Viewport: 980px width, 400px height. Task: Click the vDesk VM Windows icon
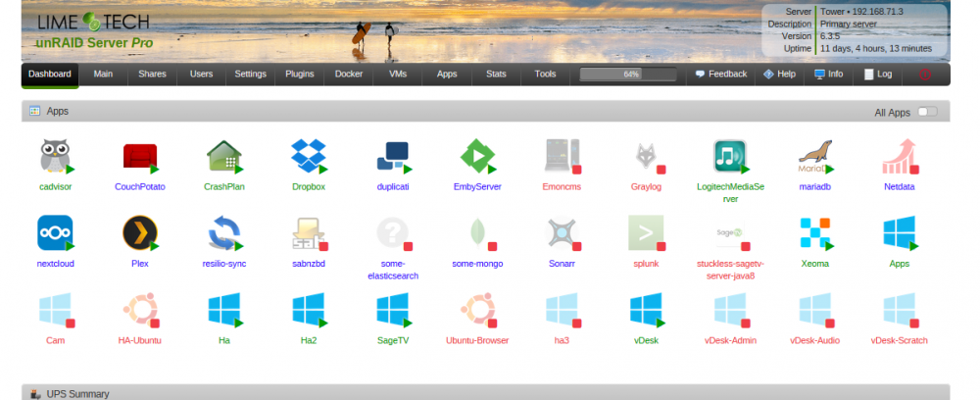tap(646, 310)
